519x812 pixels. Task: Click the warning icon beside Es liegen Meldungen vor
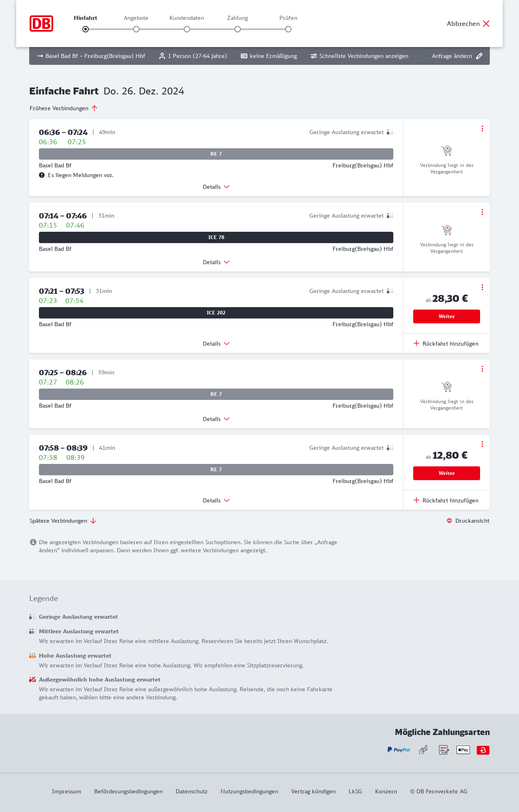coord(42,175)
